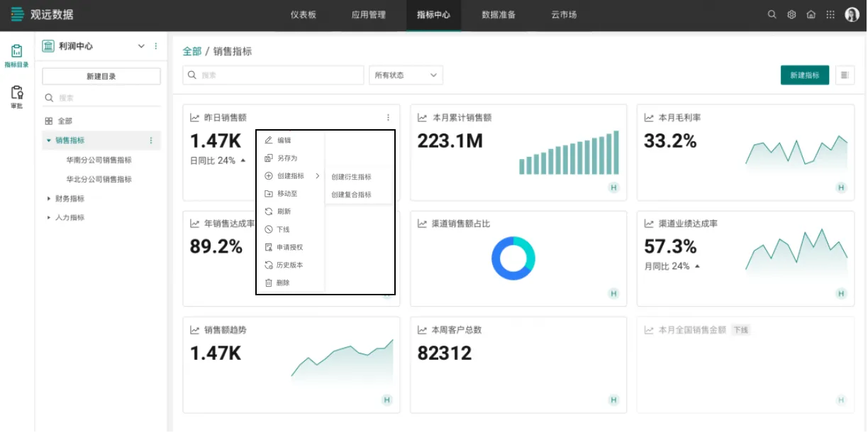Click the 新建目录 button
868x433 pixels.
101,77
